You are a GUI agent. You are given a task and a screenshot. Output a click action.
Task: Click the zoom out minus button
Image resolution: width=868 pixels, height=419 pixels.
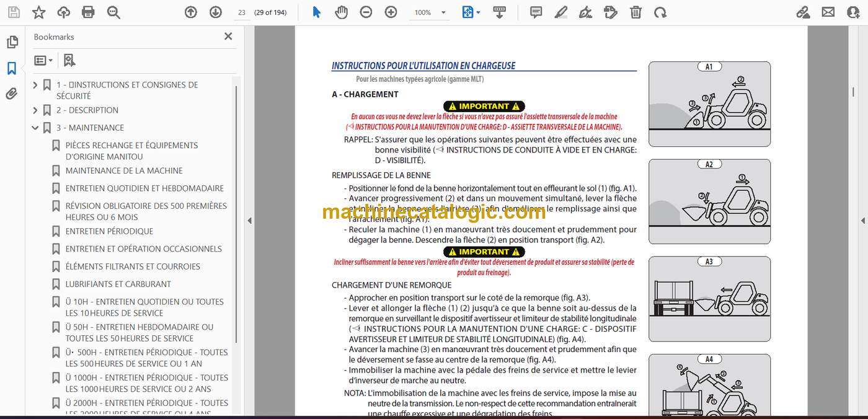pyautogui.click(x=366, y=12)
